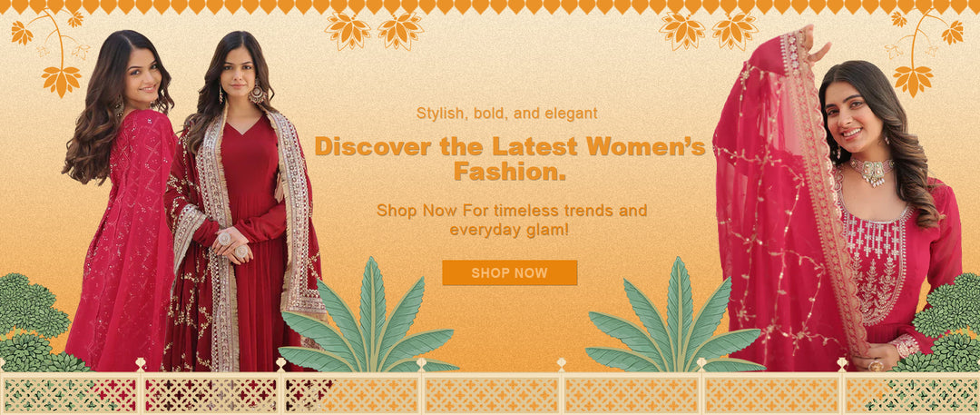This screenshot has height=415, width=980.
Task: Click the ring on the middle model's hand
Action: coord(224,239)
